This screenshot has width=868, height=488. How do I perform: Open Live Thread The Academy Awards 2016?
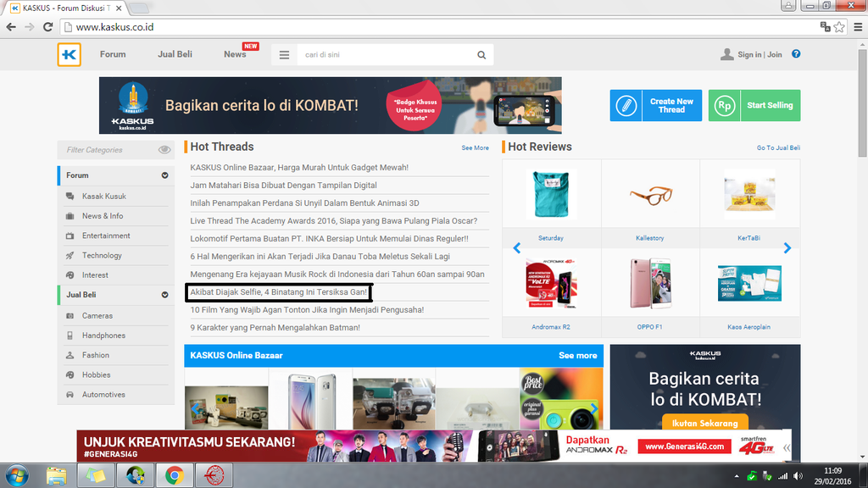[x=334, y=221]
